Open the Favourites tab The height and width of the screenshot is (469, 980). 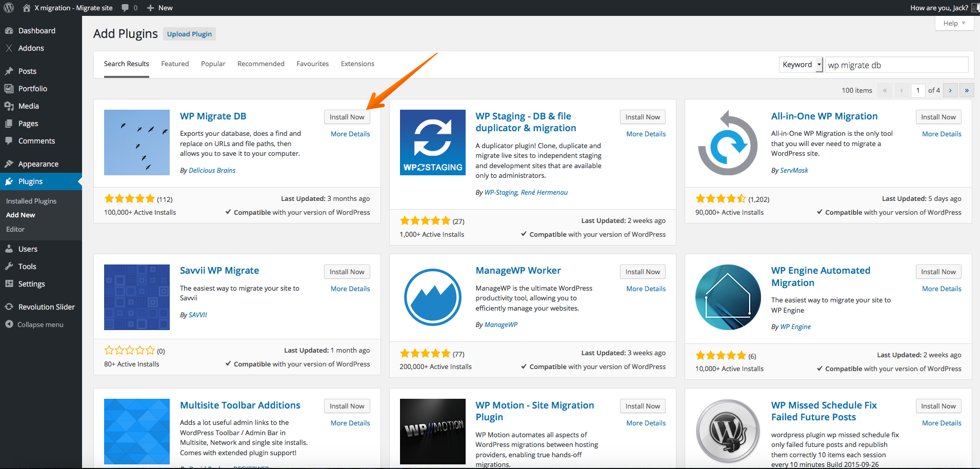[x=313, y=64]
